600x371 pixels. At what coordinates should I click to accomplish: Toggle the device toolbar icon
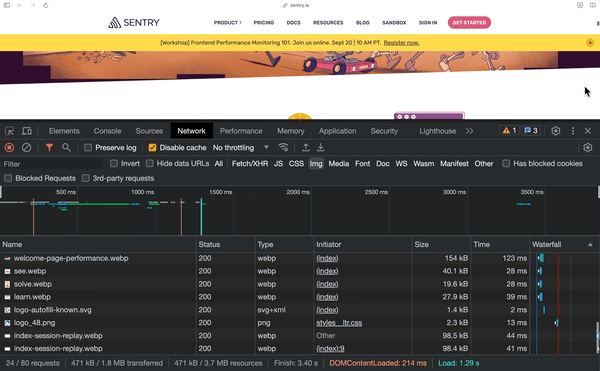click(26, 131)
